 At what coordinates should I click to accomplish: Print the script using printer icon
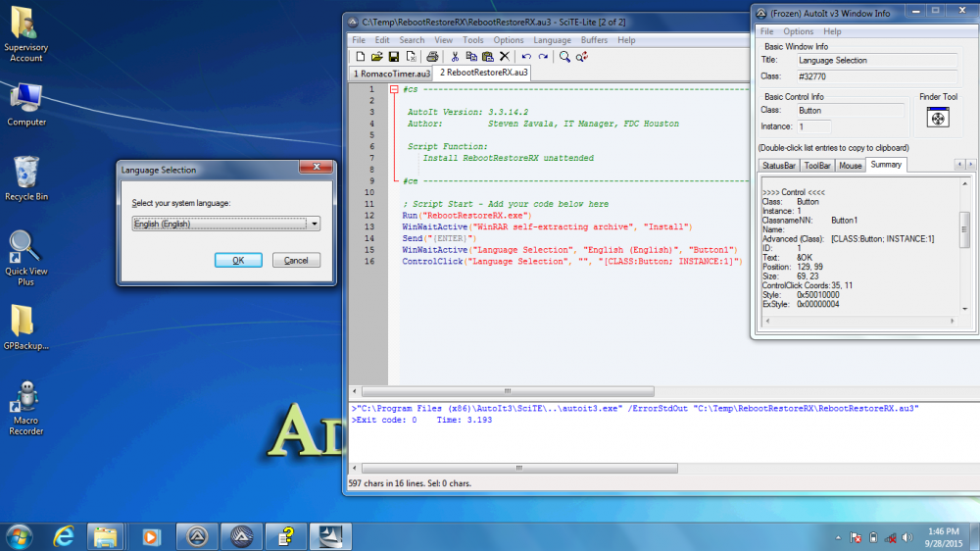432,57
